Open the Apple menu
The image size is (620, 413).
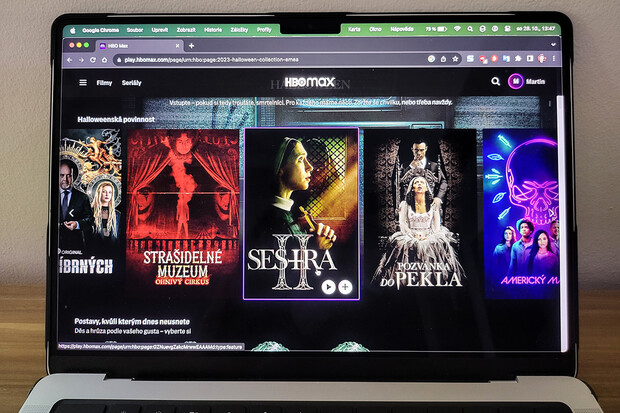pyautogui.click(x=72, y=30)
